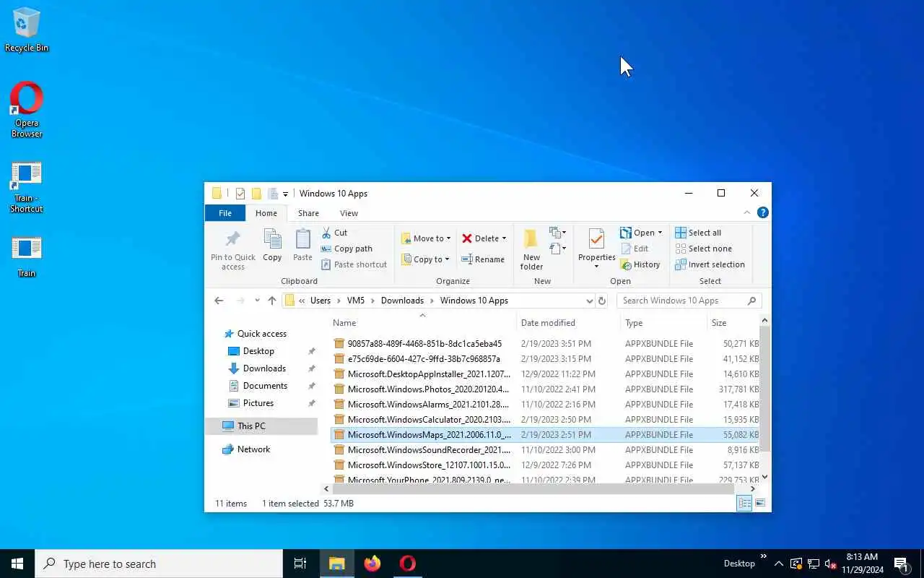Click VM5 in the address breadcrumb
924x578 pixels.
(356, 301)
